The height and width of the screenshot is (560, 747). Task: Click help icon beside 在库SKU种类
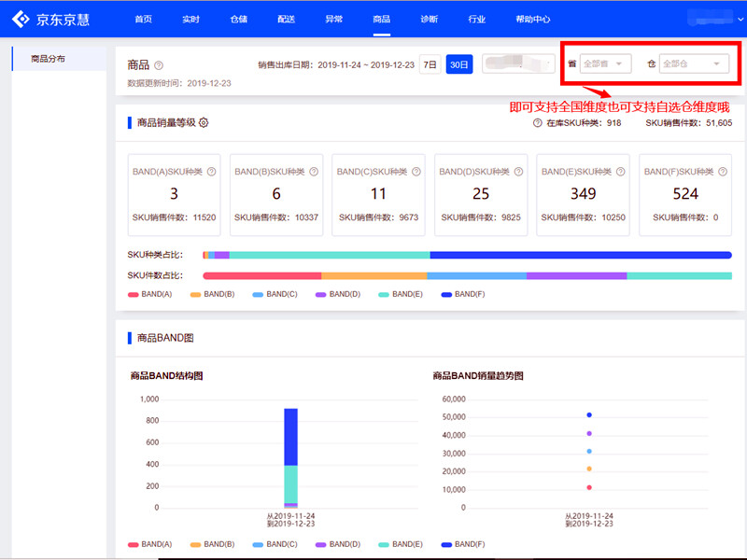[538, 123]
